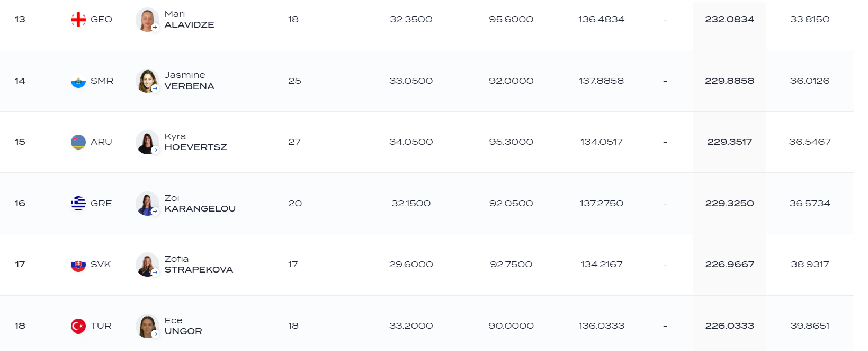The image size is (868, 351).
Task: Click arrow badge on Kyra Hoevertsz's photo
Action: [155, 150]
